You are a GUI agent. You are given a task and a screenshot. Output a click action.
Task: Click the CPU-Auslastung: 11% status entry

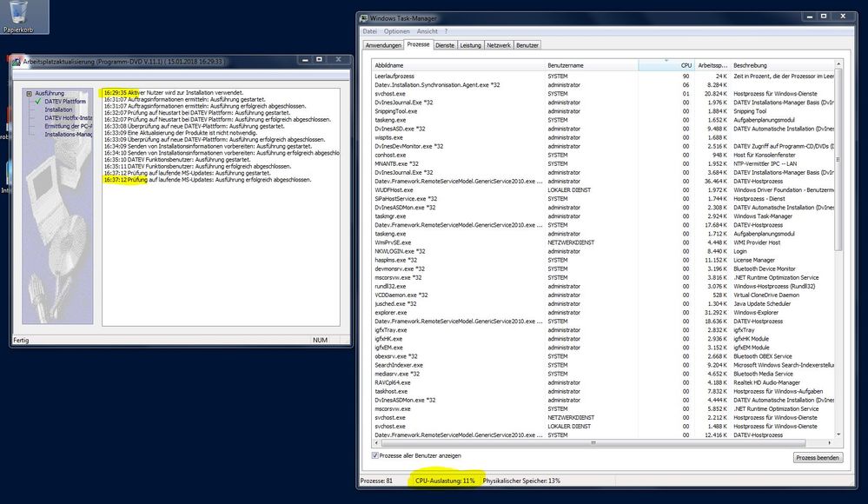click(445, 481)
